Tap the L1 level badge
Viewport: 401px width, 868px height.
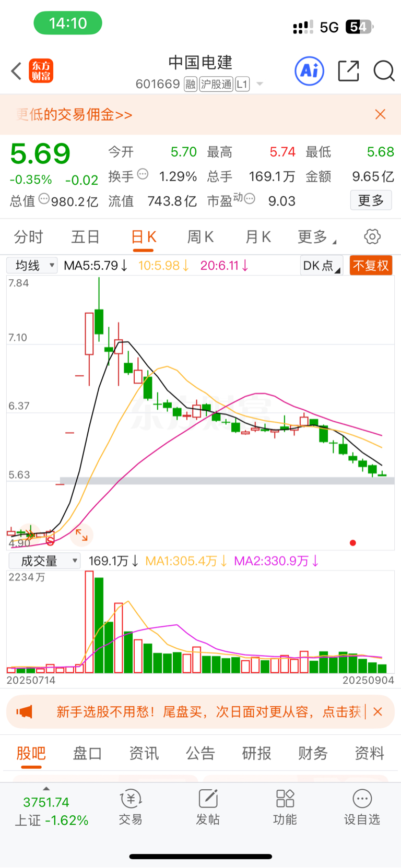pyautogui.click(x=242, y=84)
